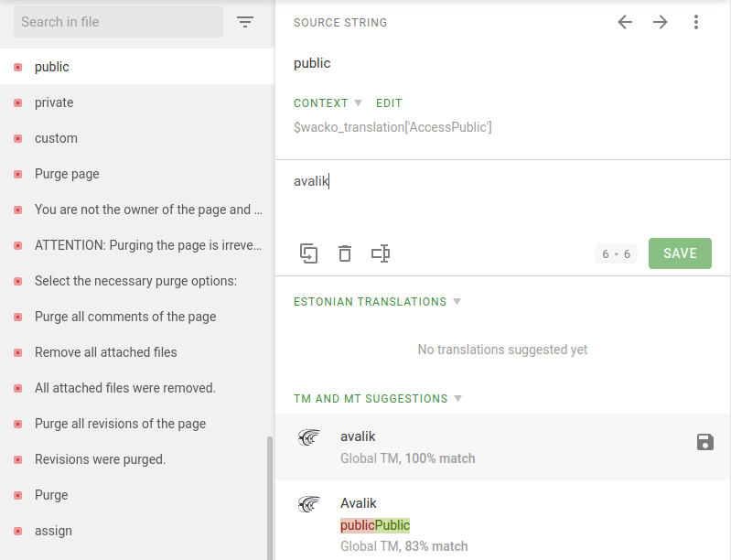Open the three-dot more options menu
This screenshot has width=731, height=560.
696,22
